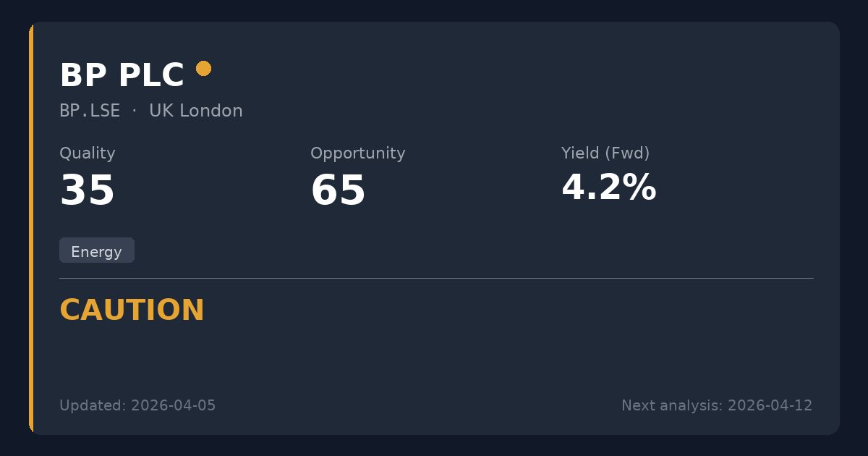
Task: Click the Energy sector tag
Action: point(96,251)
